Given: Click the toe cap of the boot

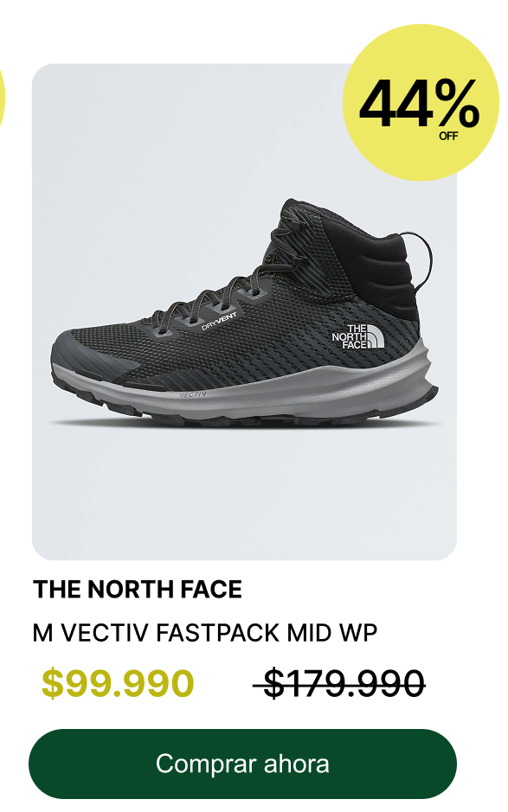Looking at the screenshot, I should (83, 357).
